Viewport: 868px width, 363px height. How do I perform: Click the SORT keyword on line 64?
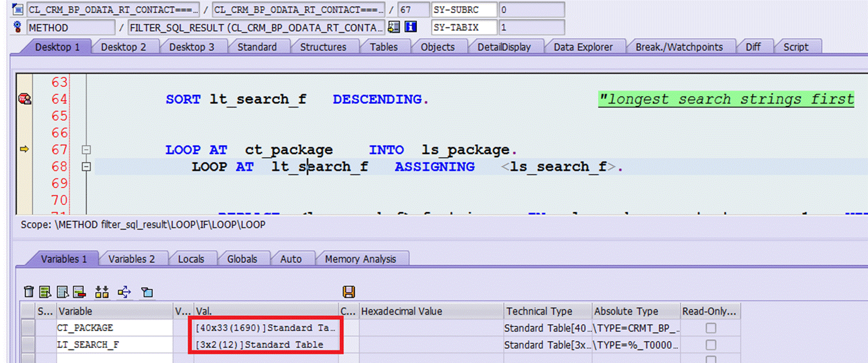coord(183,99)
